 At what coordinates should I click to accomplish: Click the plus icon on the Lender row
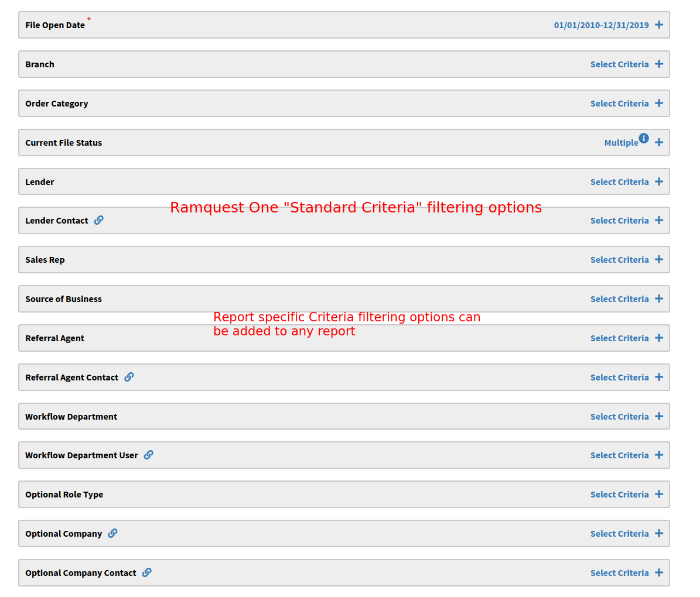[659, 181]
